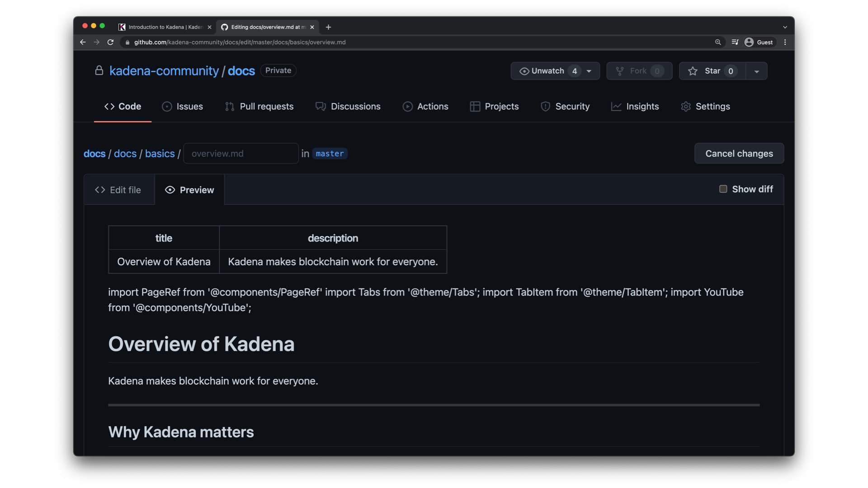Screen dimensions: 868x488
Task: Expand the Star lists dropdown arrow
Action: (x=756, y=71)
